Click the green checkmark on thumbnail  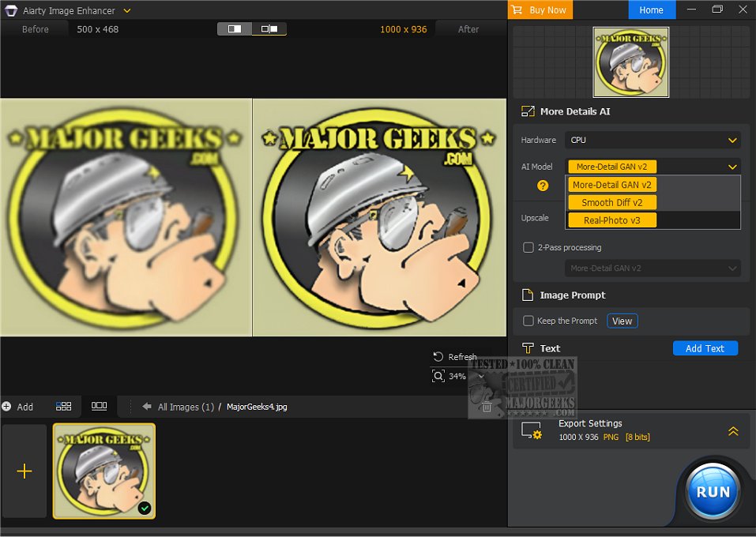(x=144, y=508)
